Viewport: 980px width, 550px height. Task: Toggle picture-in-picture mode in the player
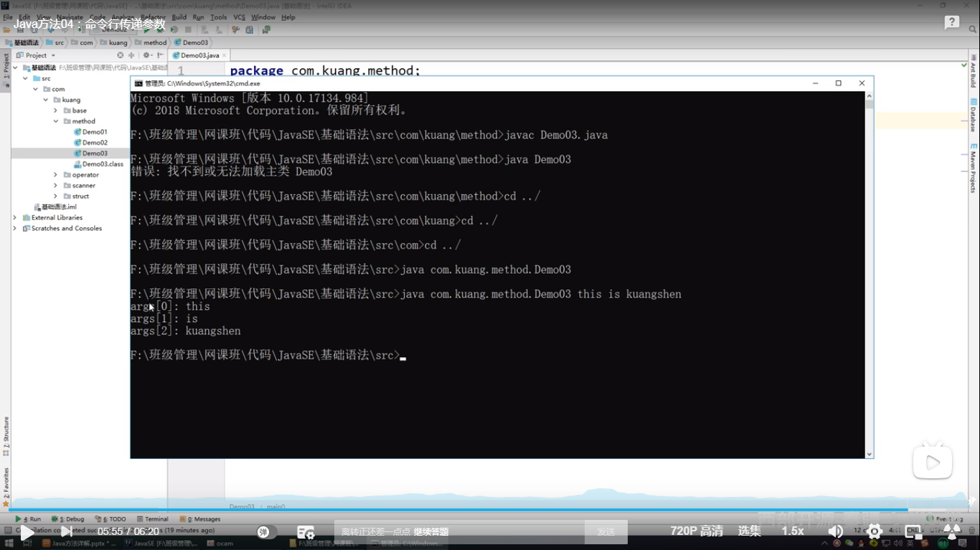click(x=913, y=532)
